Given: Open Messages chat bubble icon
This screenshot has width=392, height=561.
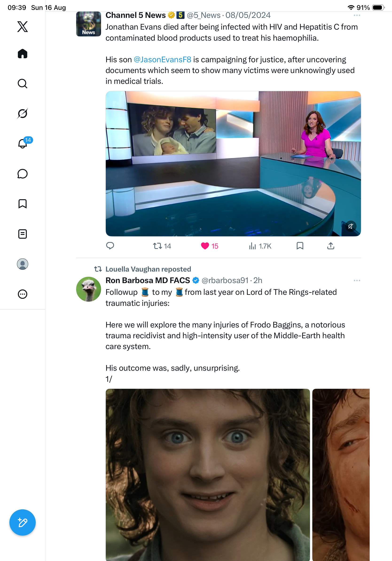Looking at the screenshot, I should [23, 174].
